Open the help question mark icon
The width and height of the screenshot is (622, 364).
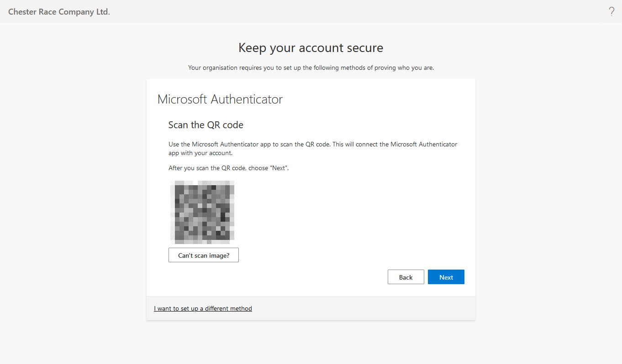(x=611, y=12)
